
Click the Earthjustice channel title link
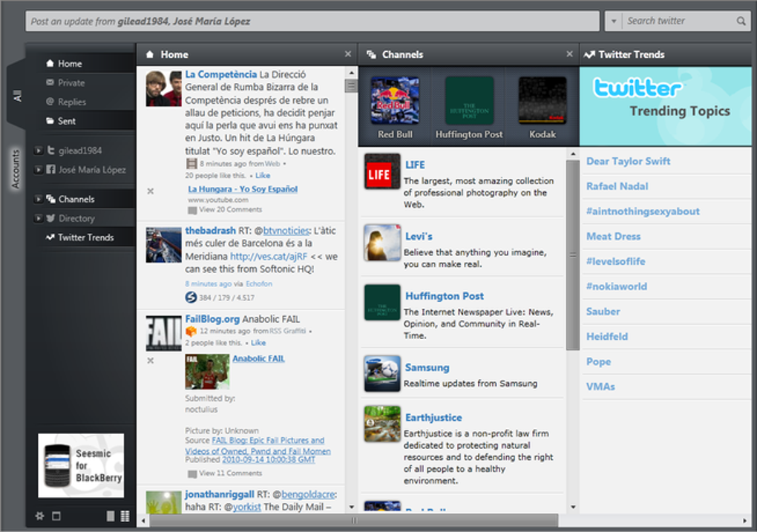coord(433,418)
